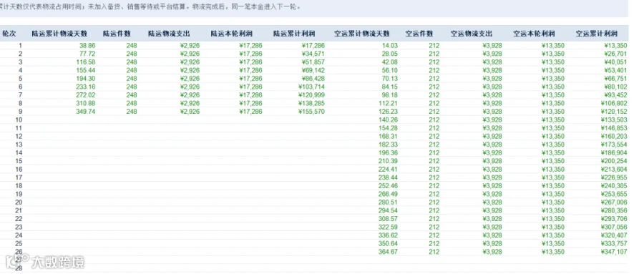
Task: Click the 大数跨境 watermark logo
Action: click(45, 262)
